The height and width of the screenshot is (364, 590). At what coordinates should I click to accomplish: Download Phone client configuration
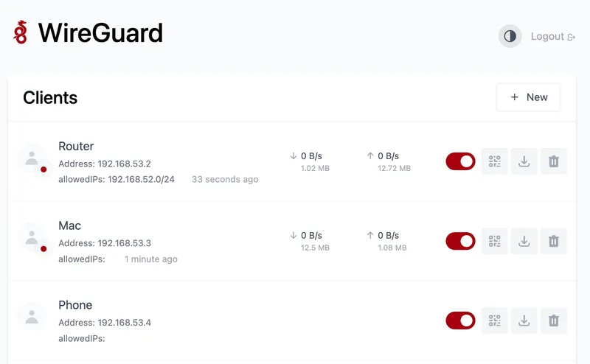tap(524, 321)
